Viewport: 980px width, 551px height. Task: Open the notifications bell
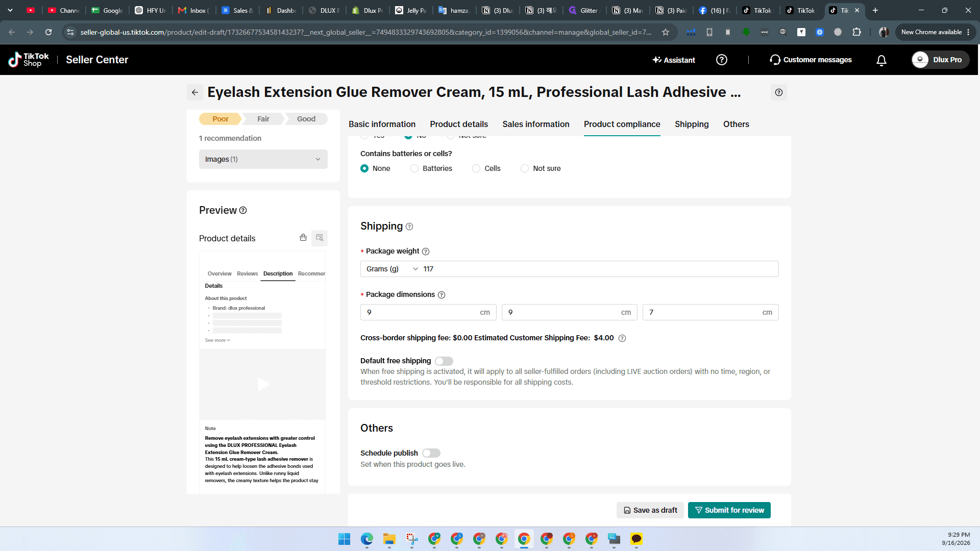coord(881,60)
